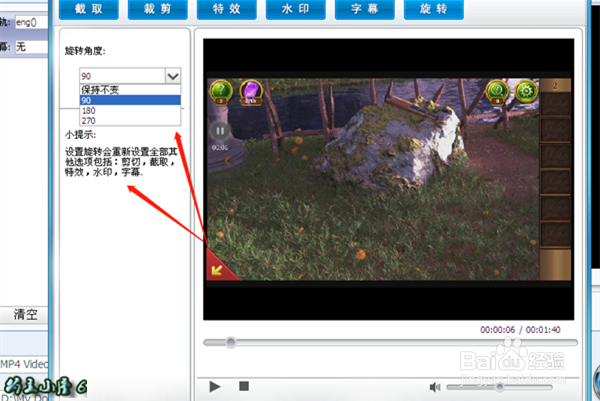Pick 270 in the rotation list
The width and height of the screenshot is (600, 401).
[130, 121]
